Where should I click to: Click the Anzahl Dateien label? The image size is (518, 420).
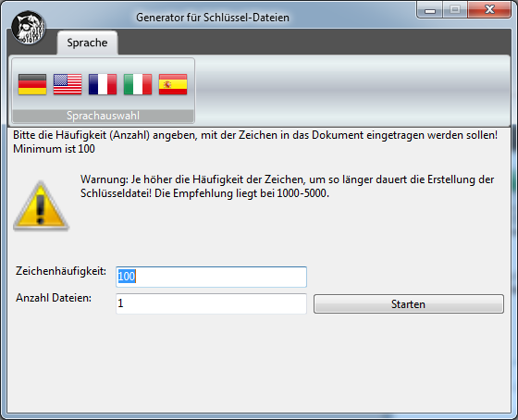(54, 298)
